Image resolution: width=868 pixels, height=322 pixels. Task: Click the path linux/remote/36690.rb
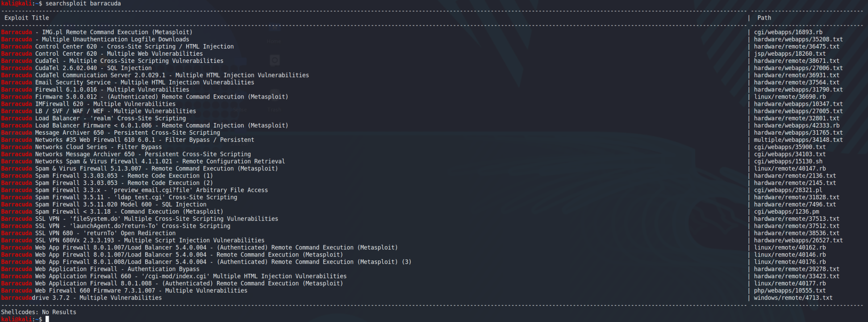(x=789, y=97)
